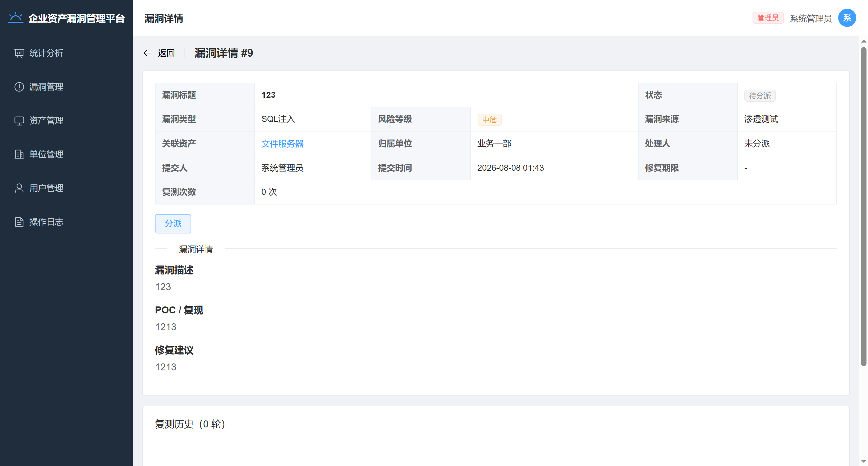Navigate to 用户管理
Image resolution: width=868 pixels, height=466 pixels.
coord(66,188)
